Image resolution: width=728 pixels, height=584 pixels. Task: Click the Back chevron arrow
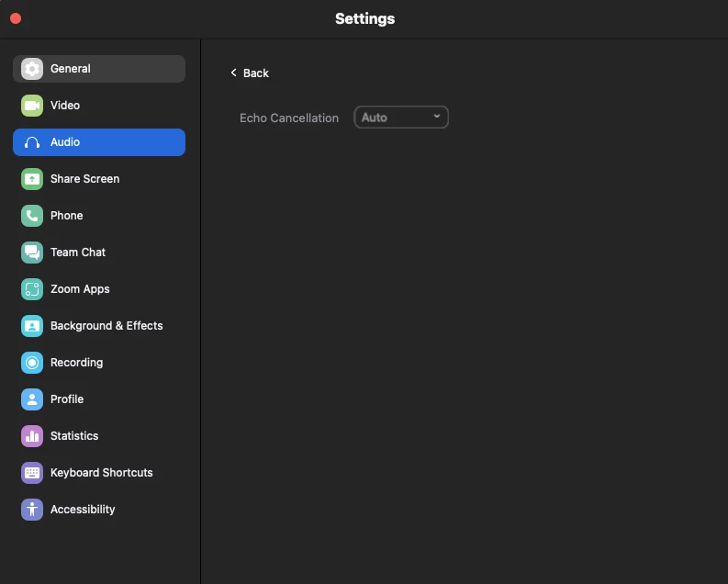[x=233, y=73]
